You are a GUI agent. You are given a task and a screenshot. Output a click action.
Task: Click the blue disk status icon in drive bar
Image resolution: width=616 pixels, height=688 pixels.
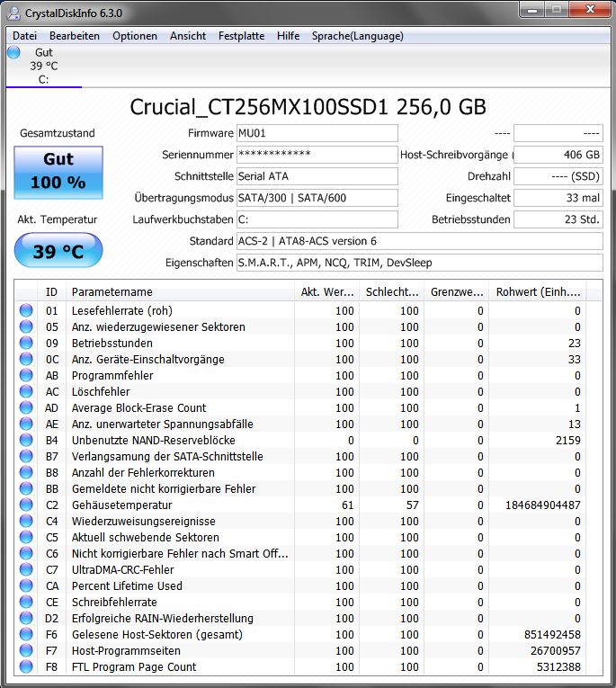point(13,52)
